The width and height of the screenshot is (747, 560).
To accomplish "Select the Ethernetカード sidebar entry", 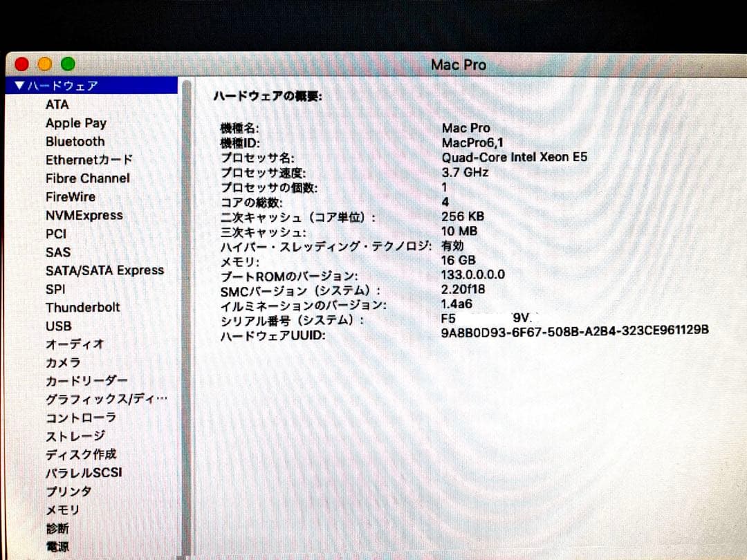I will [88, 160].
